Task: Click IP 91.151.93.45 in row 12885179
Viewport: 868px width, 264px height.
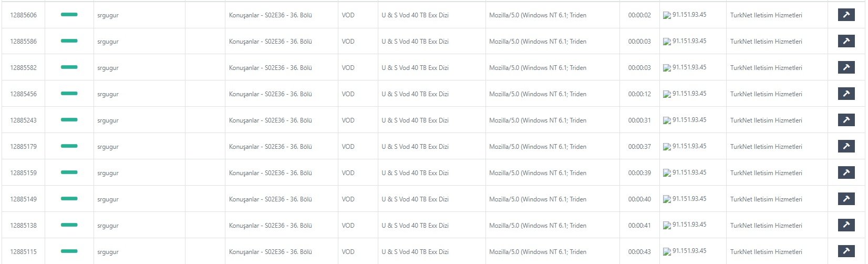Action: click(689, 146)
